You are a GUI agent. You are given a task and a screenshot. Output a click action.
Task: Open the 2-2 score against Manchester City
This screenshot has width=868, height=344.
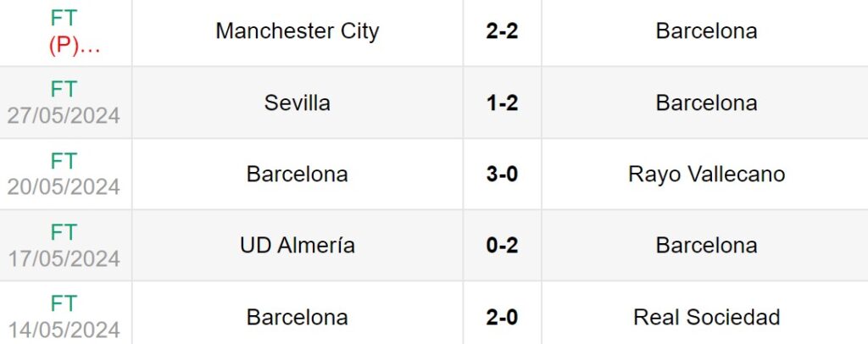(x=502, y=31)
